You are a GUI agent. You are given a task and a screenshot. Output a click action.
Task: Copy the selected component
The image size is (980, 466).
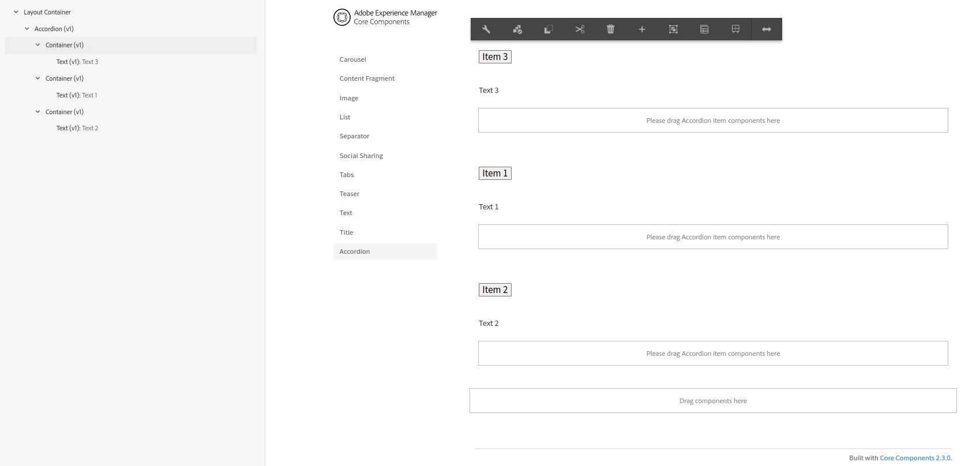click(x=549, y=29)
